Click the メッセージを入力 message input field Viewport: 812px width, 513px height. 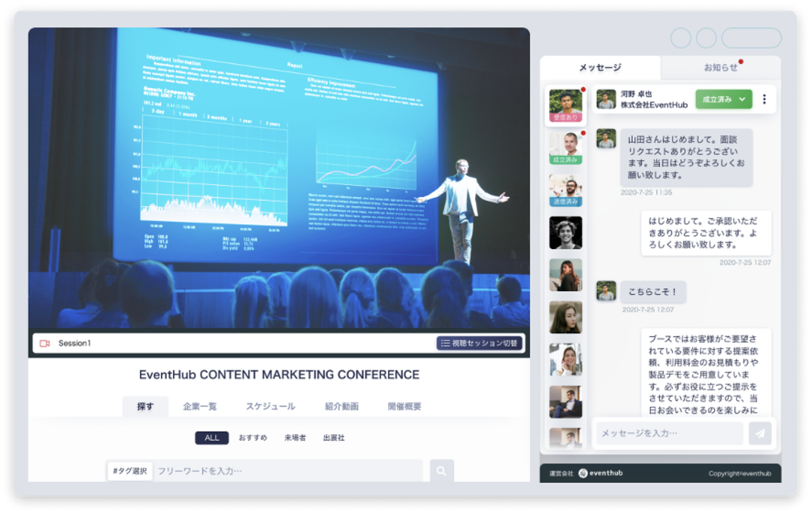[x=669, y=433]
